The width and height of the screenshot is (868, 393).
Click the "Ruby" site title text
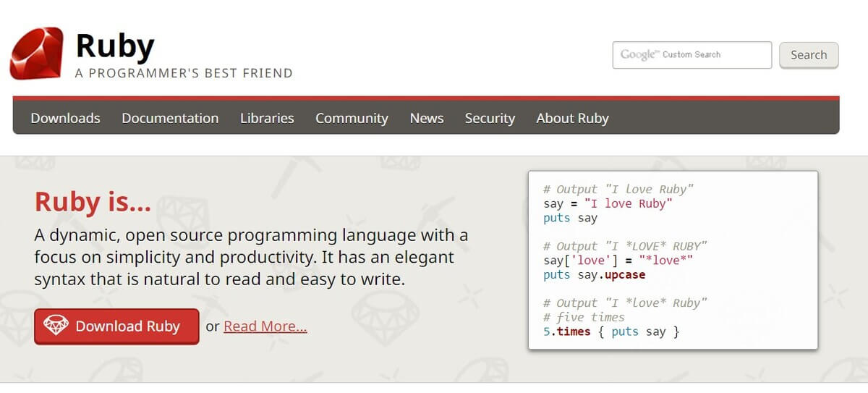114,46
